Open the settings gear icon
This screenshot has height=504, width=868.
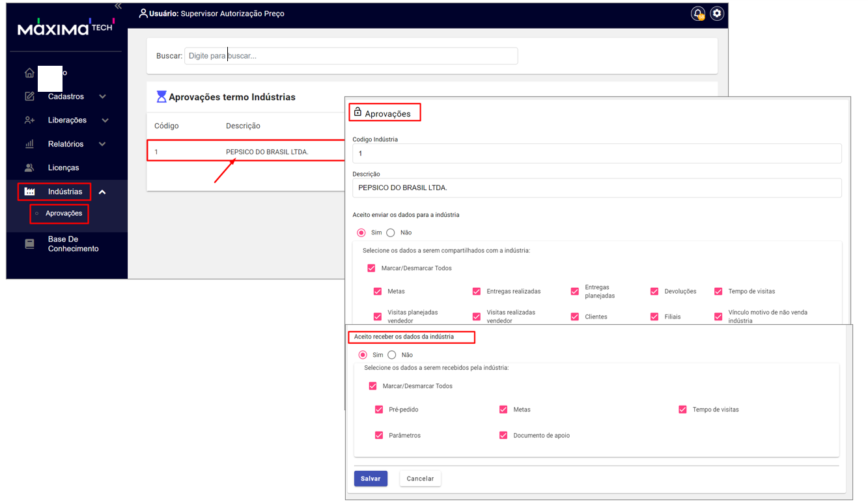(717, 14)
